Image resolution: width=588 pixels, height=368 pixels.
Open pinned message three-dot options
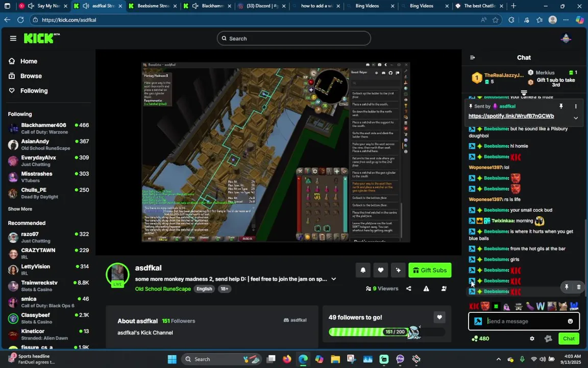(576, 106)
